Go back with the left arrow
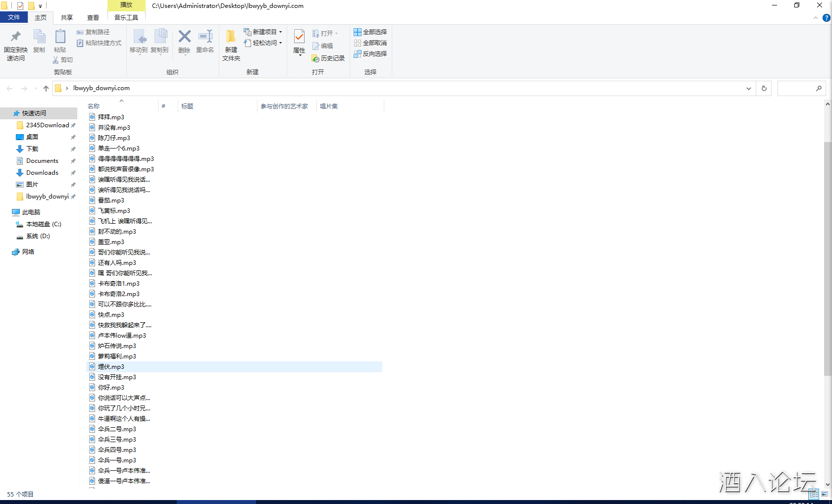Viewport: 832px width, 504px height. [x=10, y=89]
